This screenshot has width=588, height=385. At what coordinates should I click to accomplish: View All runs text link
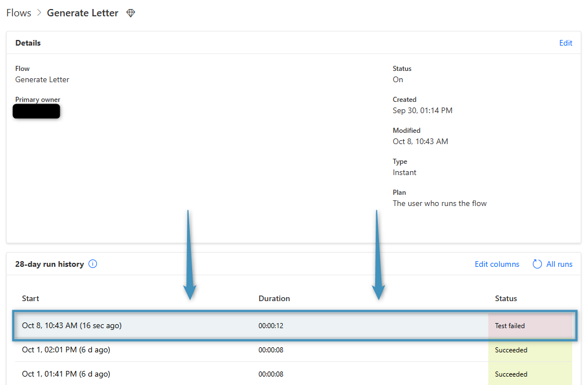559,264
